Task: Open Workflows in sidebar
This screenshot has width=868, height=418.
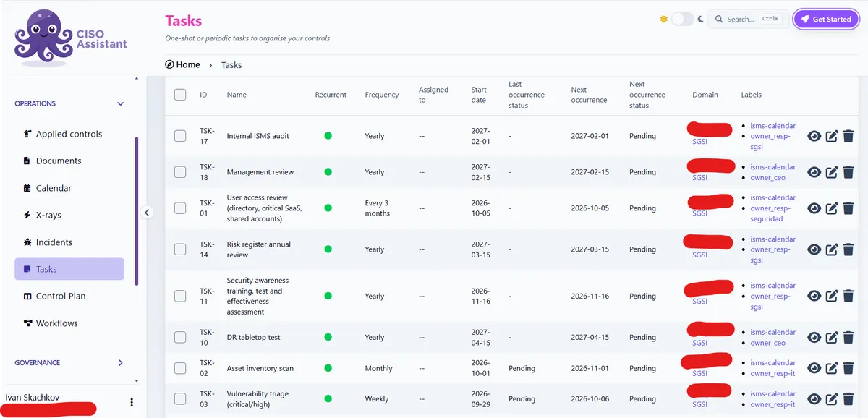Action: 69,323
